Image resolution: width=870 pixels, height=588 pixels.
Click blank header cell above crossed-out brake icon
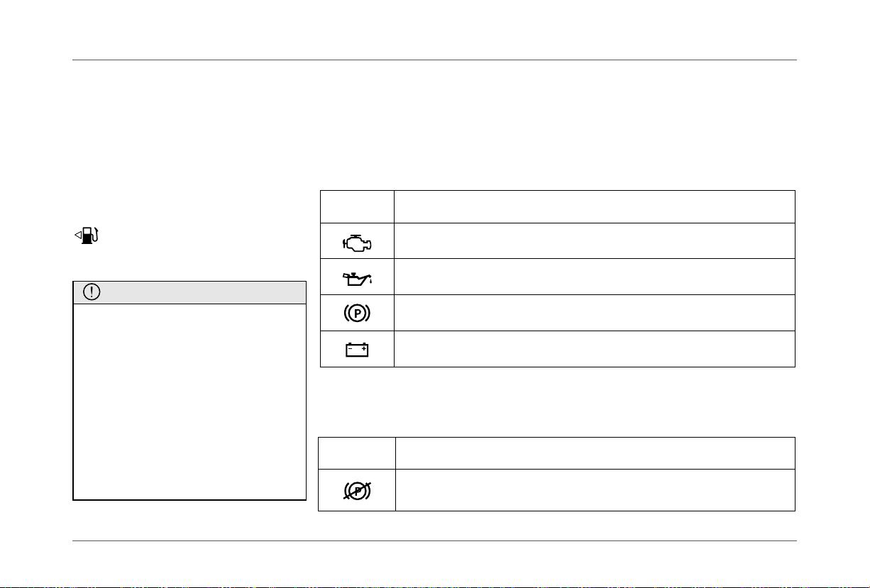coord(357,453)
